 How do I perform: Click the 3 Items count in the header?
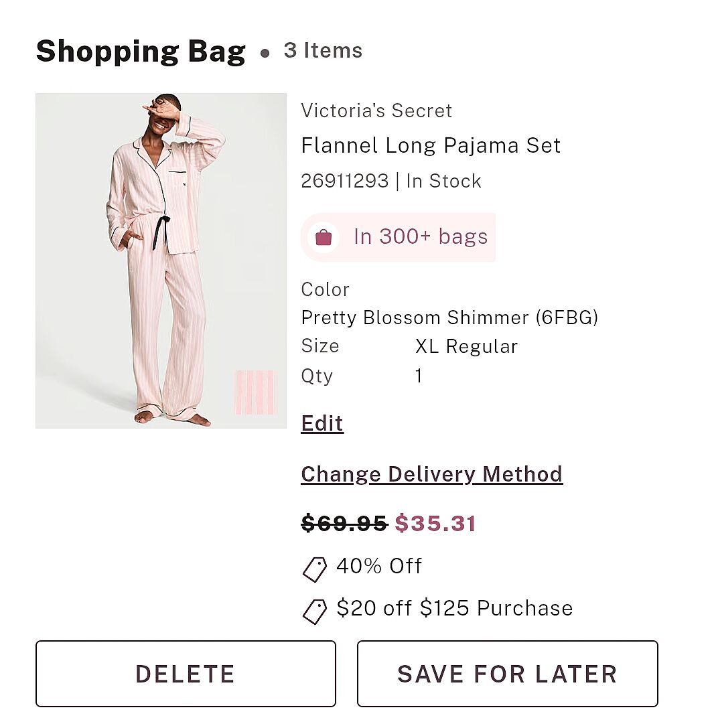pos(323,51)
